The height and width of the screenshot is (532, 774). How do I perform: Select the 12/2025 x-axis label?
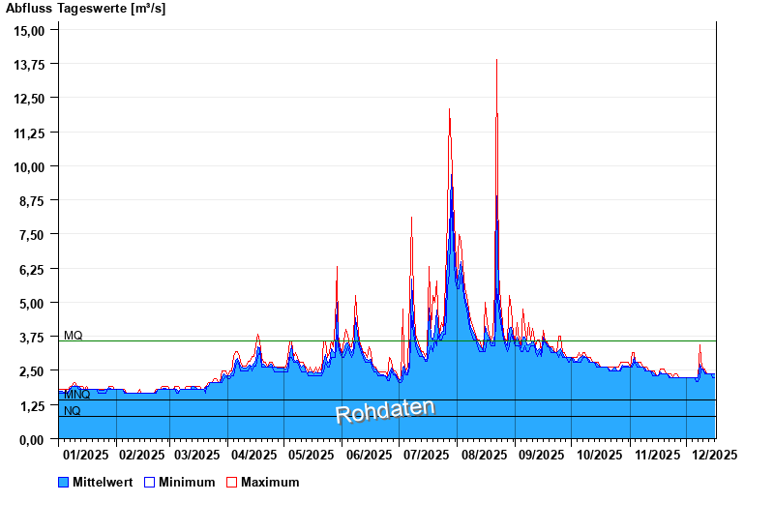tap(714, 455)
